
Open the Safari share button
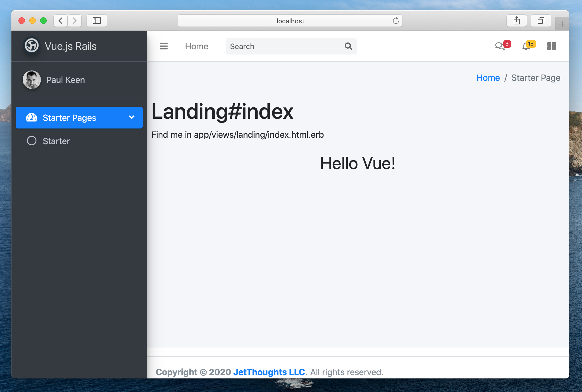[x=517, y=21]
